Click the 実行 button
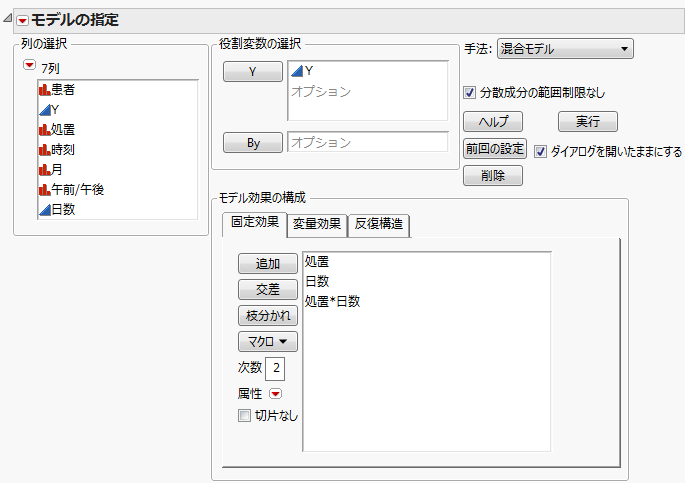The image size is (685, 483). click(x=588, y=121)
